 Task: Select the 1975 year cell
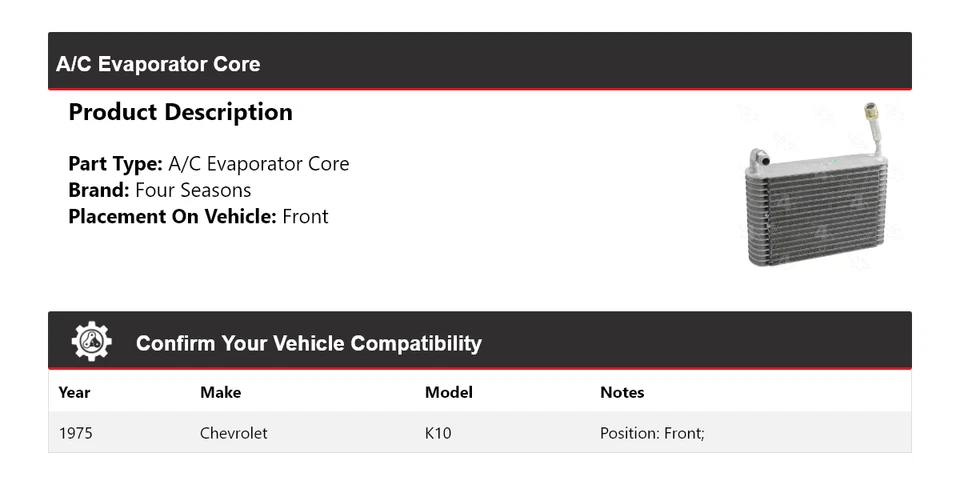pyautogui.click(x=76, y=433)
